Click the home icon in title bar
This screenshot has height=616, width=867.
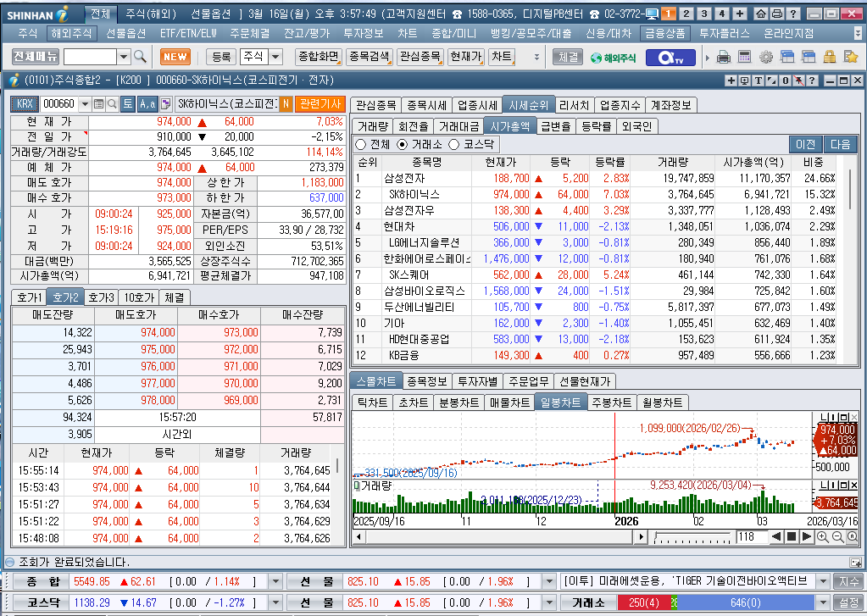click(761, 14)
